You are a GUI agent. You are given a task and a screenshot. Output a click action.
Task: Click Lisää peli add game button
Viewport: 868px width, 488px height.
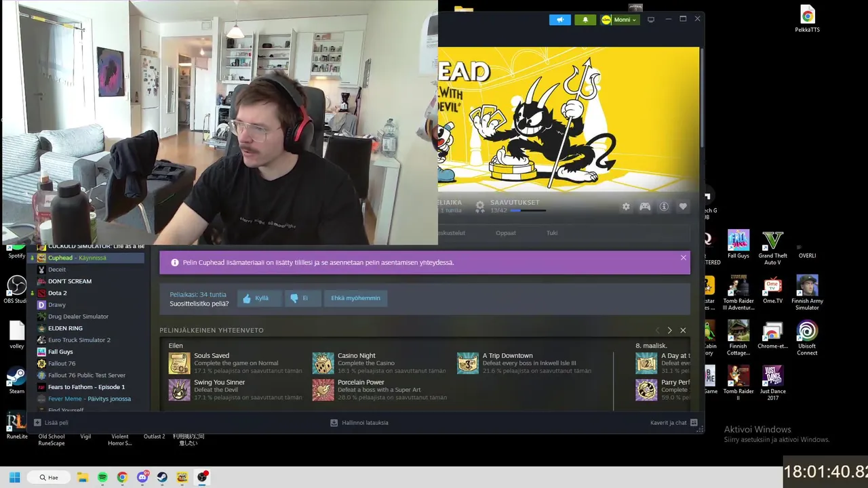tap(52, 422)
